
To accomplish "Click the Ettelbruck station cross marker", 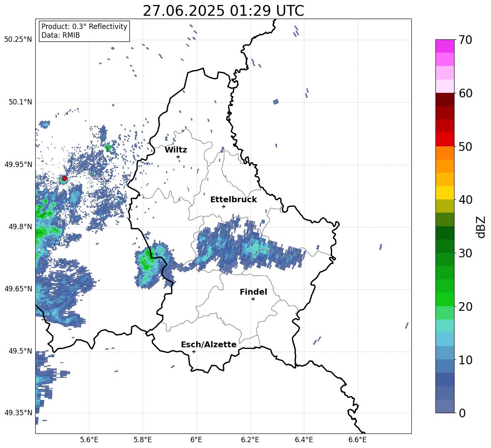I will click(x=224, y=206).
